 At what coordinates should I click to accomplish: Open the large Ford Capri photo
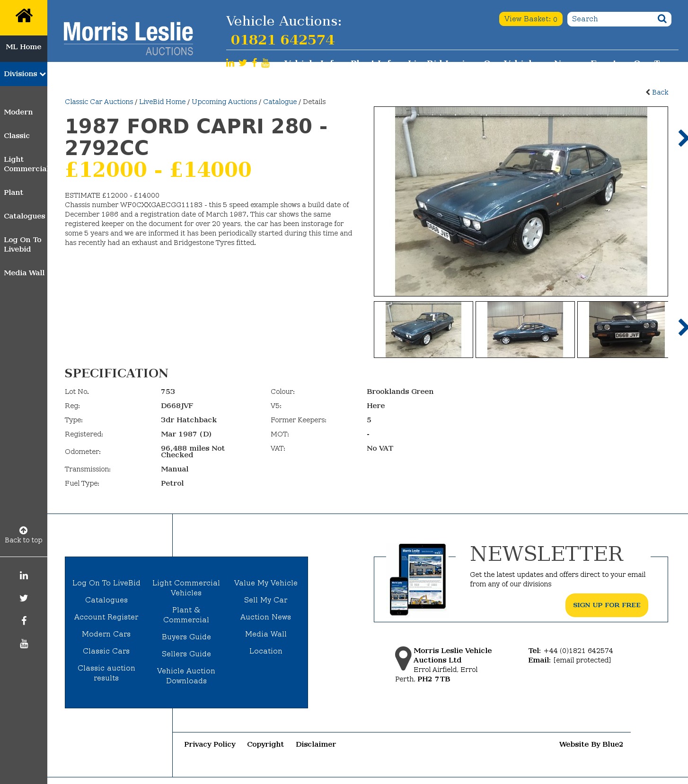tap(521, 201)
